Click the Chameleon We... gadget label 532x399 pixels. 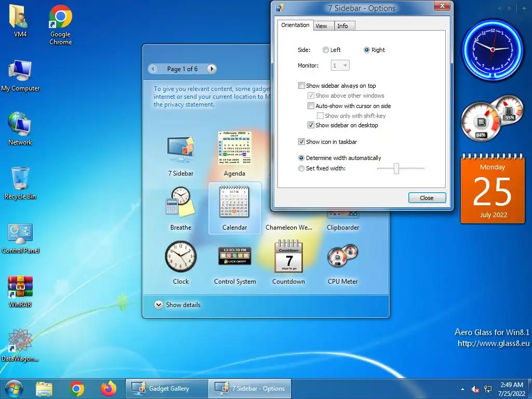(x=289, y=228)
